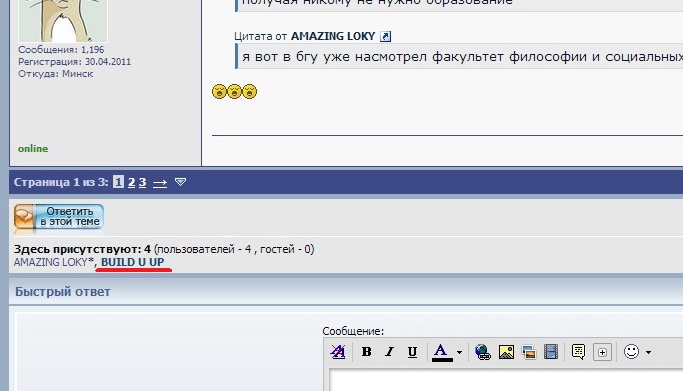This screenshot has width=683, height=391.
Task: Open the BUILD U UP user profile link
Action: click(132, 262)
